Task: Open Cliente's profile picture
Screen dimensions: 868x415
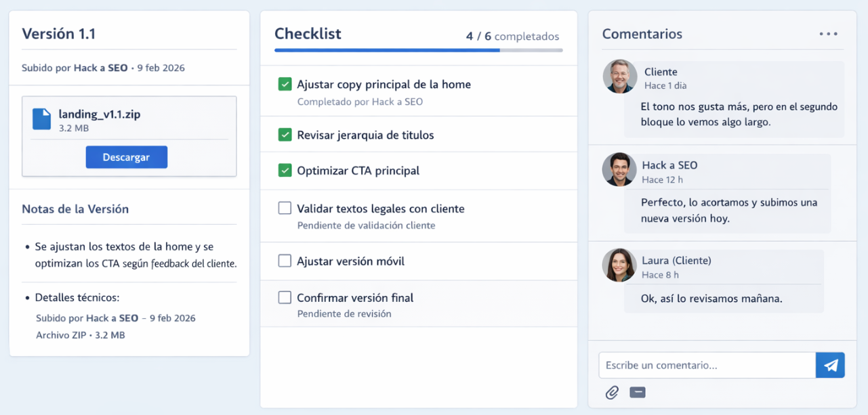Action: (x=619, y=77)
